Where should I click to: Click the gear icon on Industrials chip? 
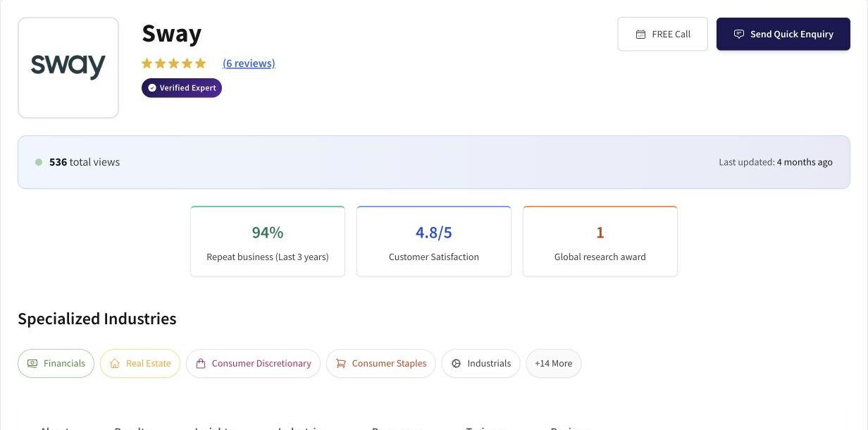pyautogui.click(x=457, y=364)
